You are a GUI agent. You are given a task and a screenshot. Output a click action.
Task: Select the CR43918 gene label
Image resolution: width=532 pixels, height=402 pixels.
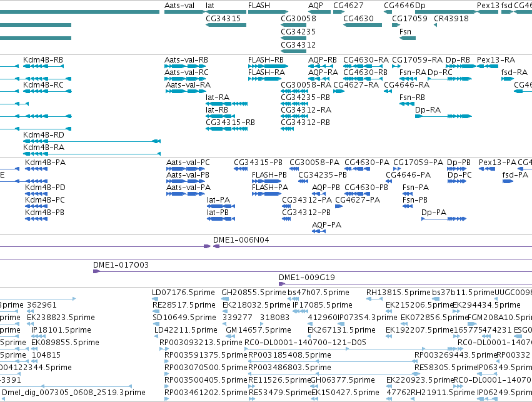[451, 18]
